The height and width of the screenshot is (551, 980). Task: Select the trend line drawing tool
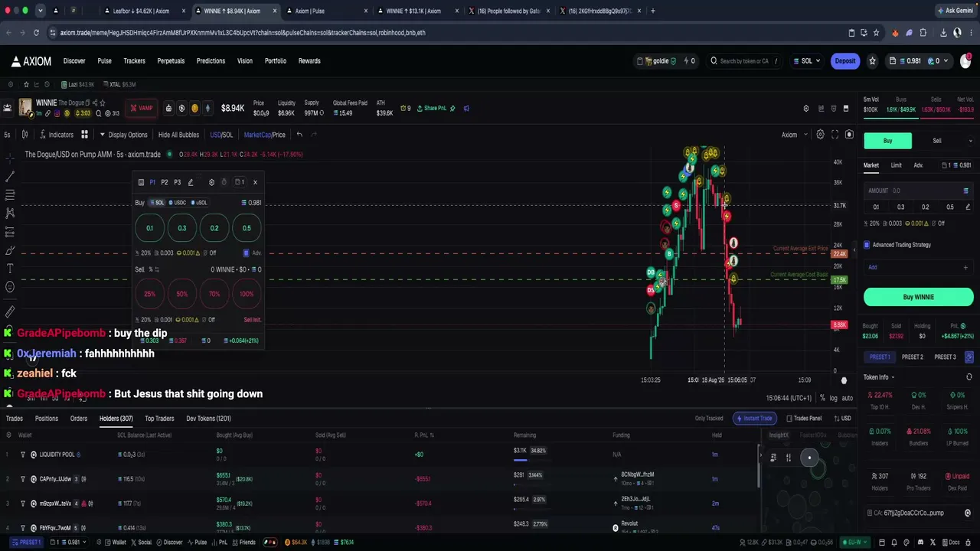click(x=10, y=176)
